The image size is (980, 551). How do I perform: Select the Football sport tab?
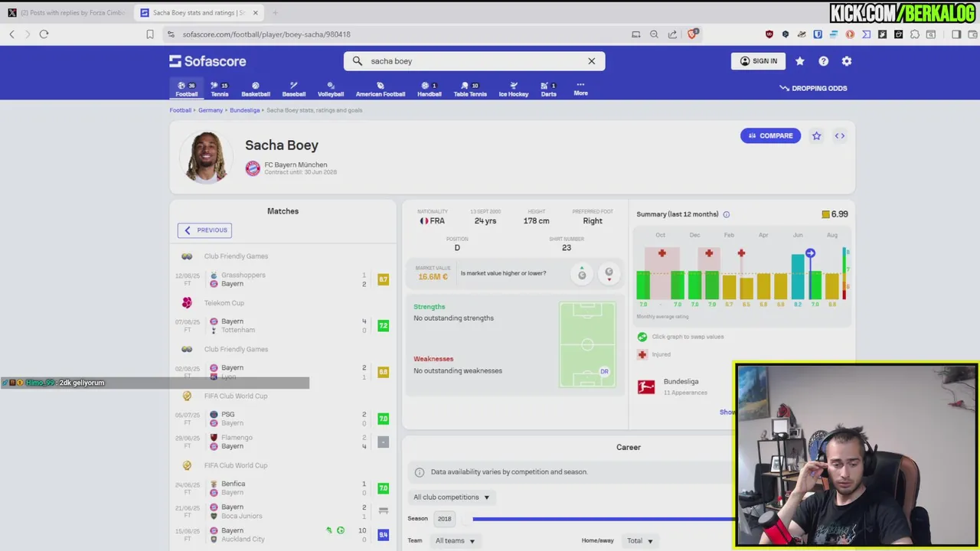point(186,89)
